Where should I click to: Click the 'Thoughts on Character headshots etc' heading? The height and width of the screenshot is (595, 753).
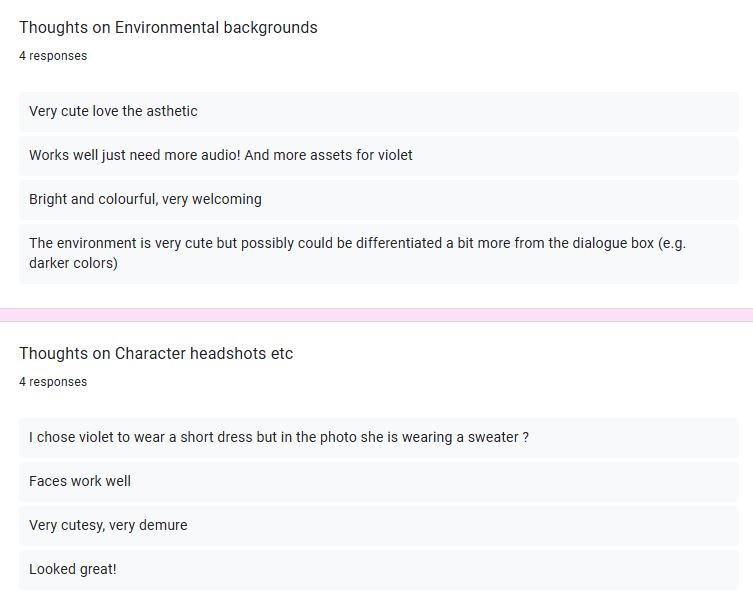[x=156, y=353]
